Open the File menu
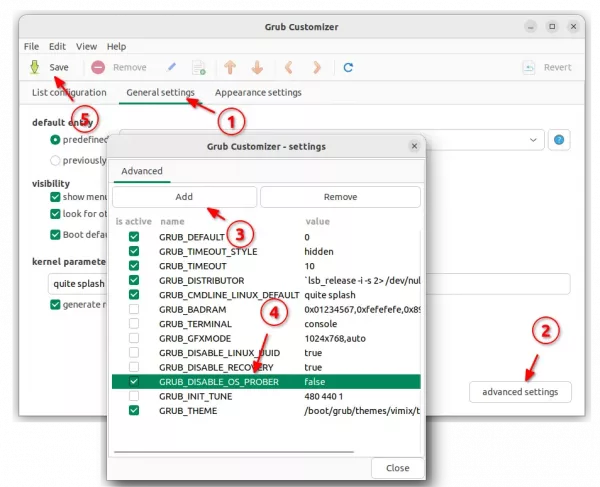600x487 pixels. (x=31, y=47)
